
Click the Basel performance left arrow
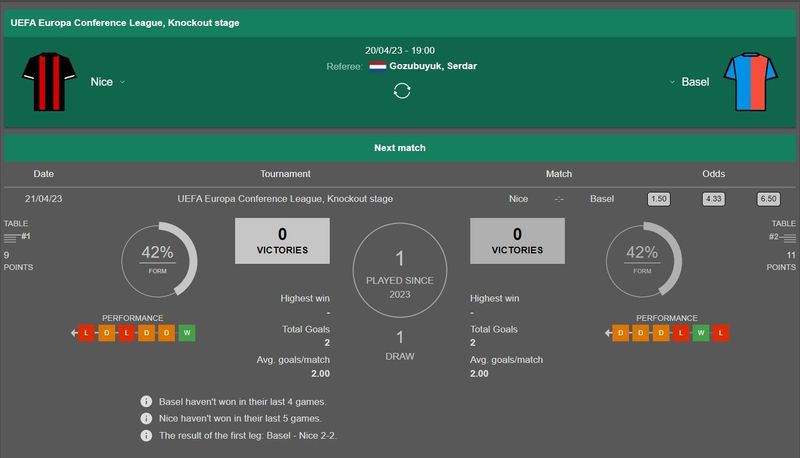(608, 333)
